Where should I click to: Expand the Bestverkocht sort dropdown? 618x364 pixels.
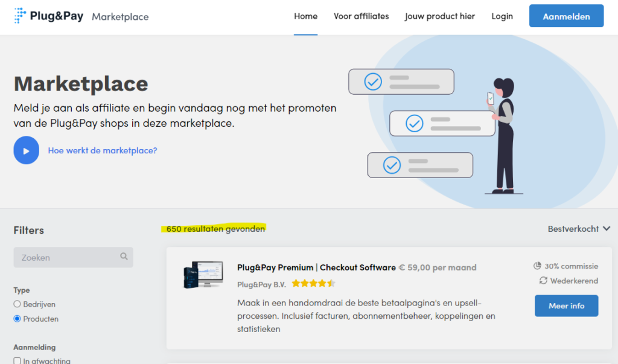pos(579,229)
